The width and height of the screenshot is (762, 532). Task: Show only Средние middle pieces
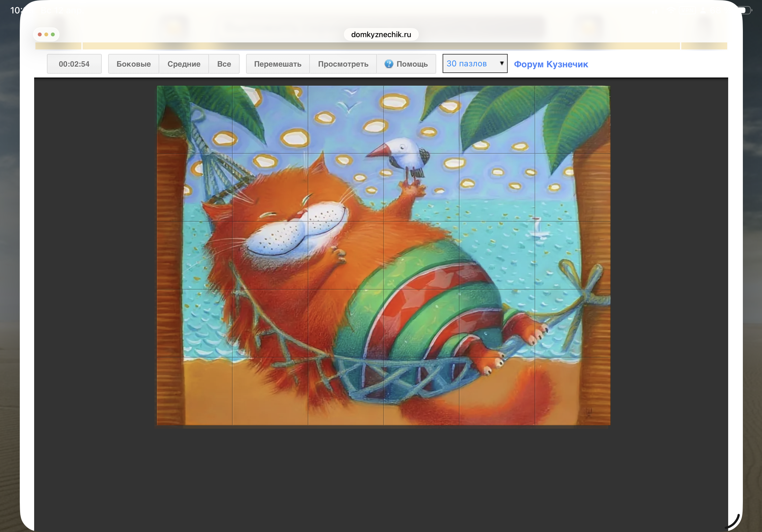183,64
